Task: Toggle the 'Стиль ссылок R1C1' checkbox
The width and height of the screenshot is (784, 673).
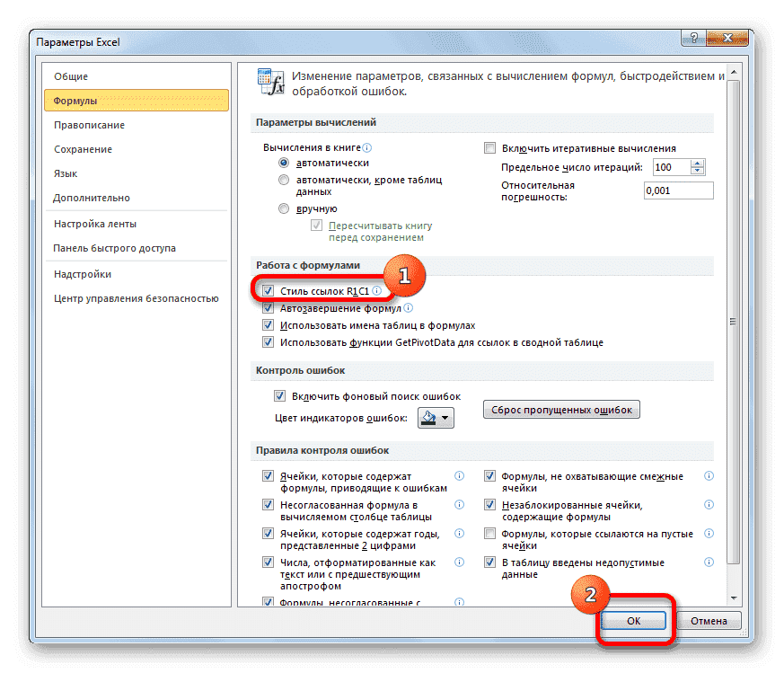Action: pos(269,291)
